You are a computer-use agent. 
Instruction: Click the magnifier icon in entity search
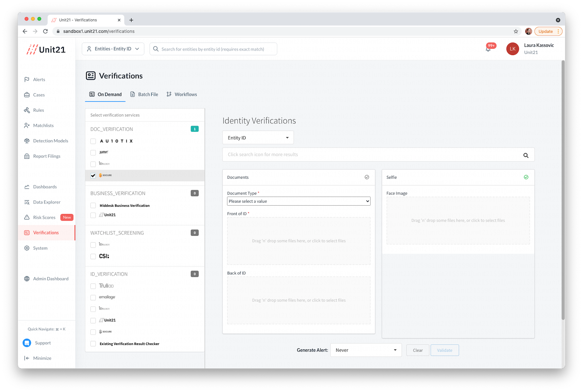(156, 49)
